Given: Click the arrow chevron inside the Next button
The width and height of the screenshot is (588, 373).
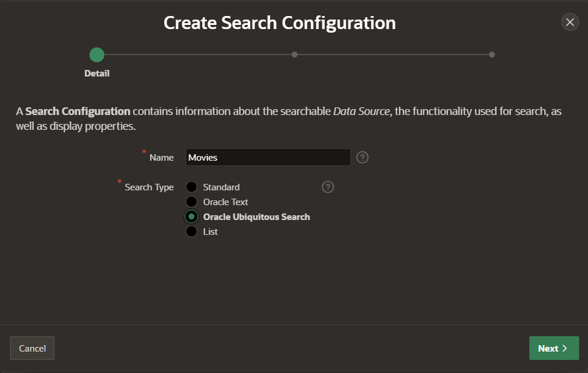Looking at the screenshot, I should 564,348.
